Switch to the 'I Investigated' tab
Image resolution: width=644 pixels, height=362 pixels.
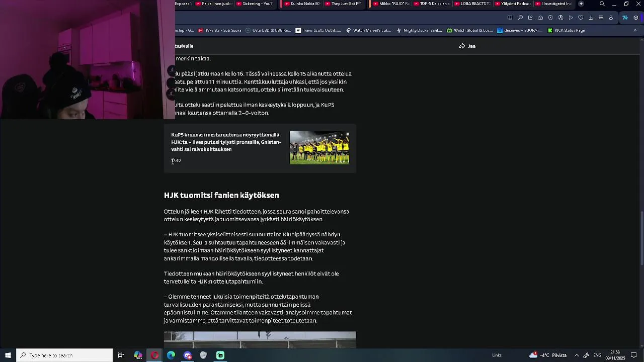point(553,4)
